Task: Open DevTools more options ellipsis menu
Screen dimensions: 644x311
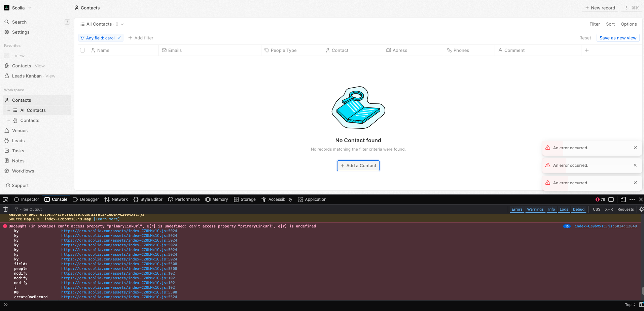Action: [x=632, y=199]
